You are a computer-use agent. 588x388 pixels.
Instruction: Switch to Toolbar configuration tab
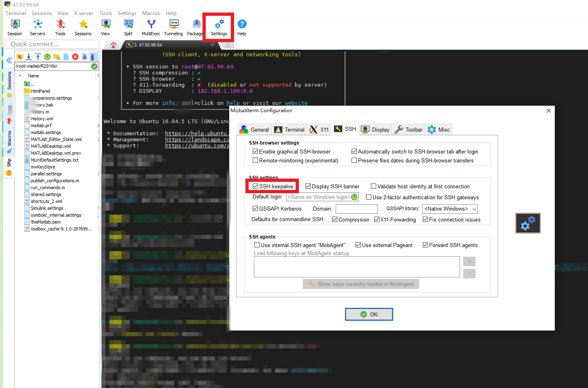click(409, 130)
